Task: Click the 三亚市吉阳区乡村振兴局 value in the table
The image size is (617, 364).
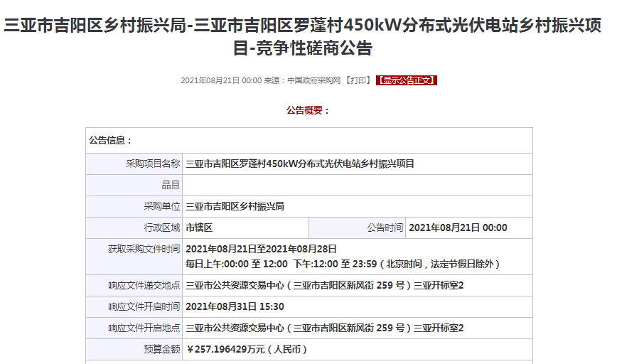Action: click(235, 206)
